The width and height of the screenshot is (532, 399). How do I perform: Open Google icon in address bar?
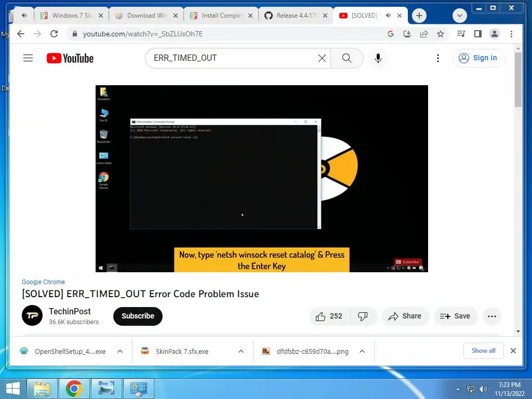click(391, 34)
